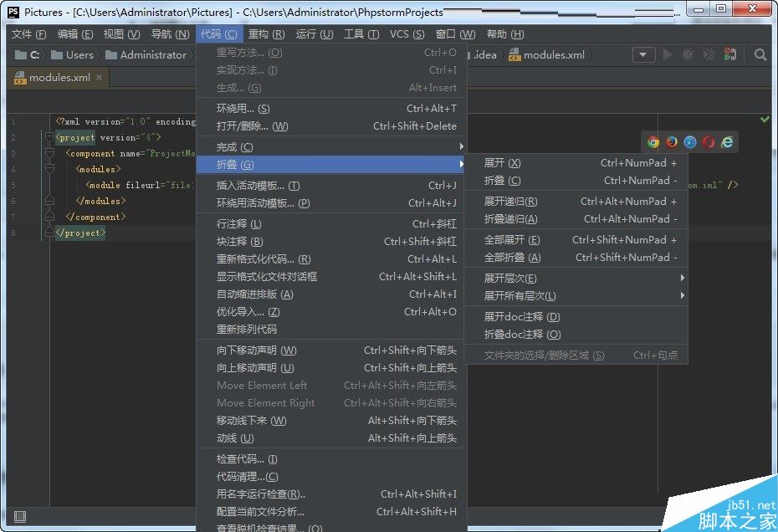778x532 pixels.
Task: Click 展开doc注释 (D) in folding submenu
Action: click(576, 317)
